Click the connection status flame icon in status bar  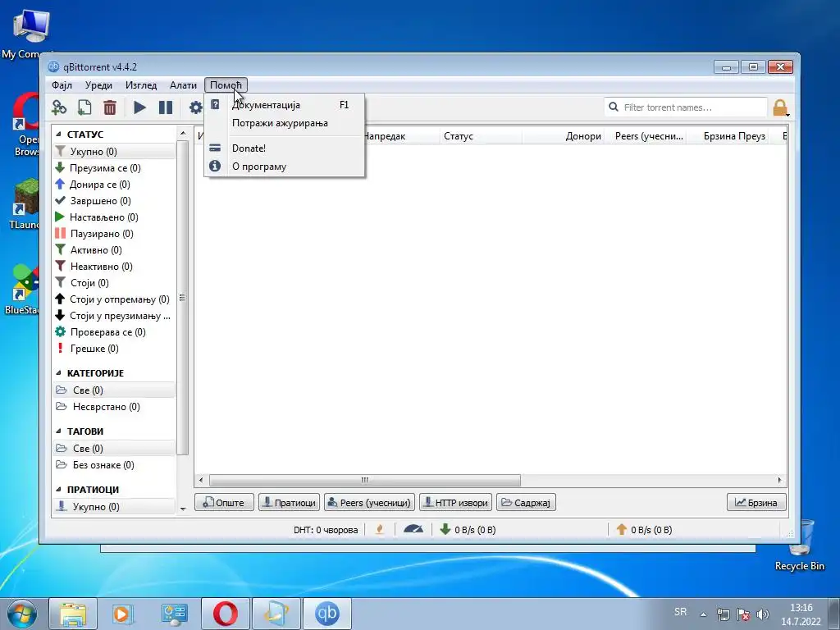(380, 530)
